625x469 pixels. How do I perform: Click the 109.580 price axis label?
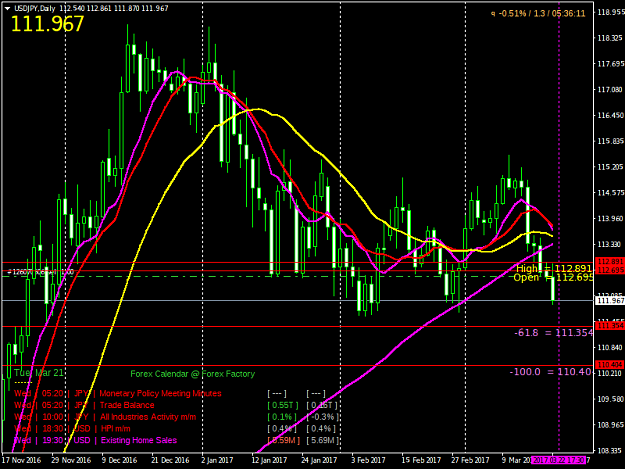[x=610, y=399]
